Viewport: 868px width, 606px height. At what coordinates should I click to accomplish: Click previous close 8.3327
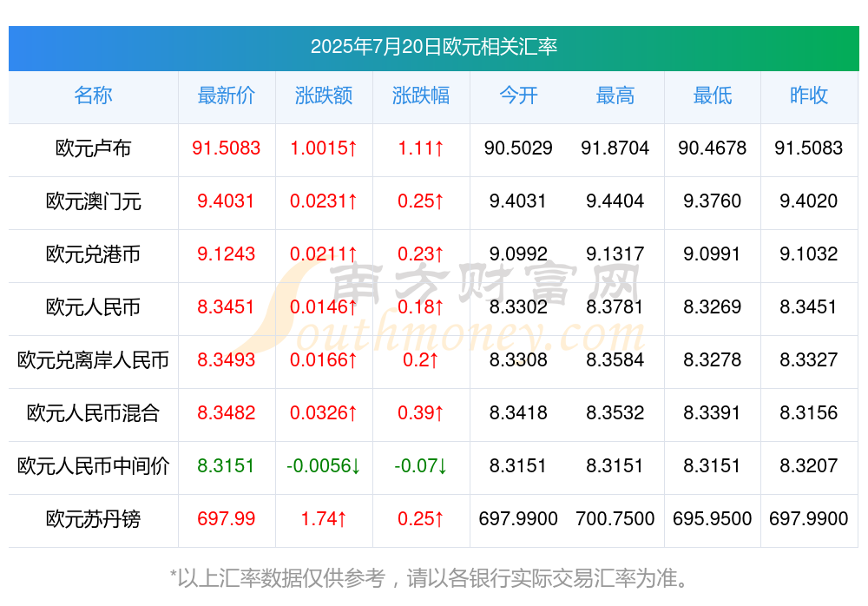(x=809, y=359)
